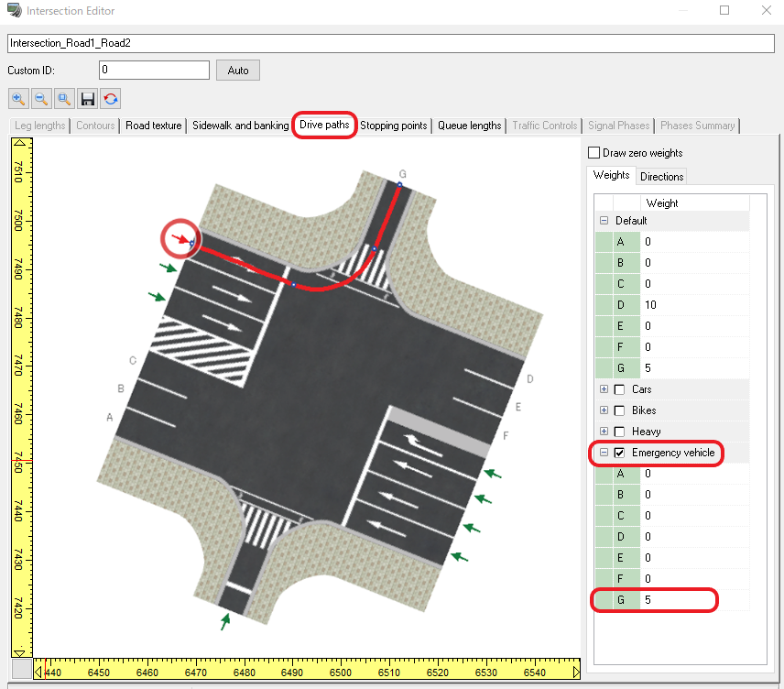This screenshot has width=784, height=689.
Task: Collapse the Emergency vehicle group
Action: [x=604, y=453]
